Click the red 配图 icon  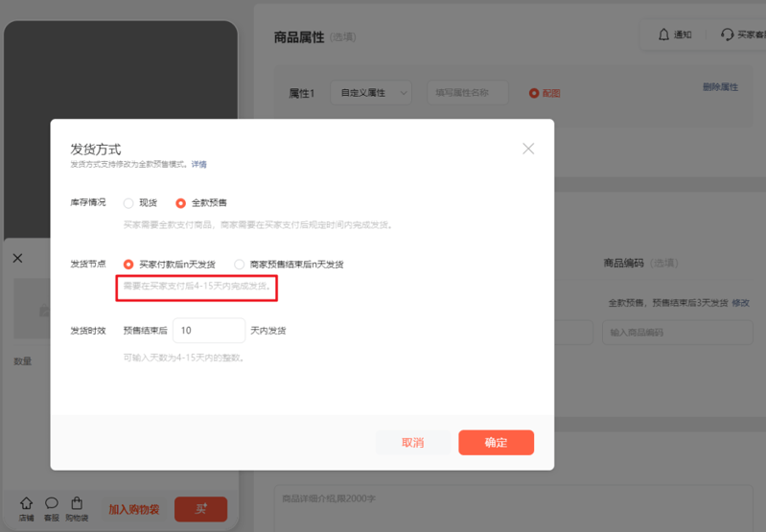(534, 93)
